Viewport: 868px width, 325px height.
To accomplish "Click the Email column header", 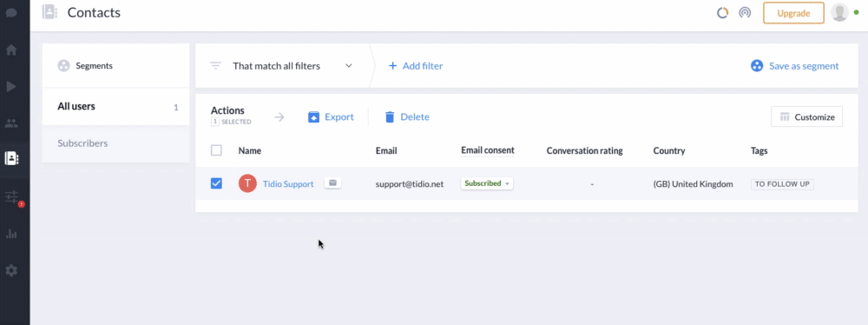I will [x=386, y=151].
